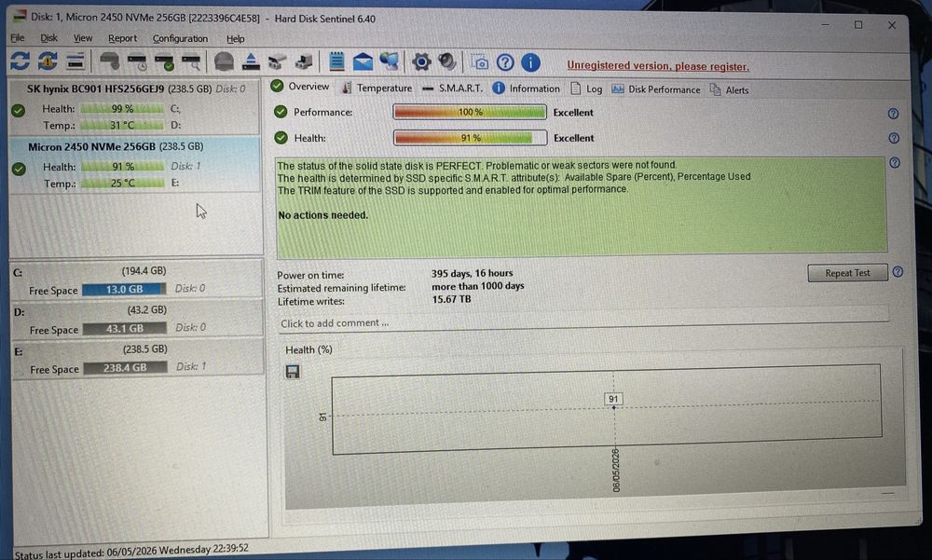Click the floppy disk save icon above graph

(x=293, y=372)
